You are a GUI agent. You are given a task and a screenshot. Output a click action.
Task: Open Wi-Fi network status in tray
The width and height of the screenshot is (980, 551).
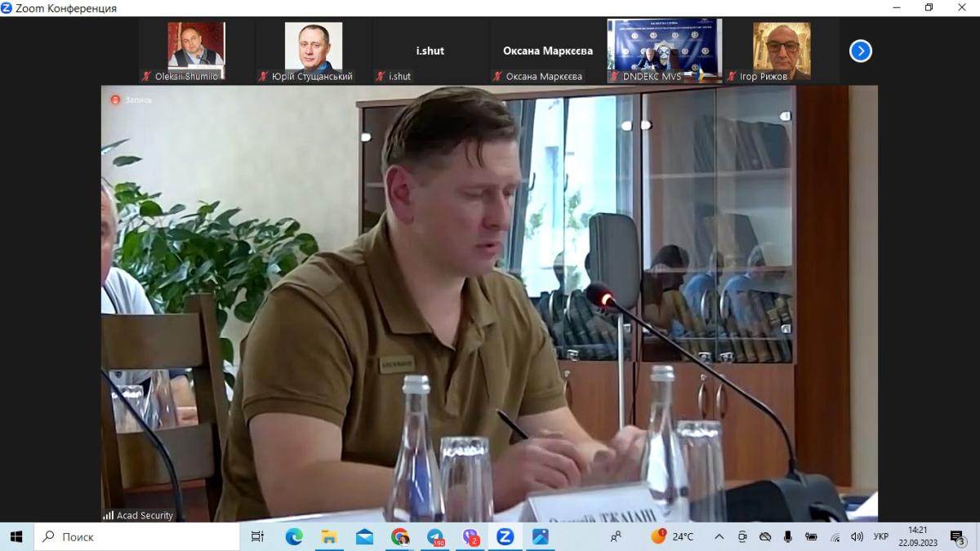point(835,536)
